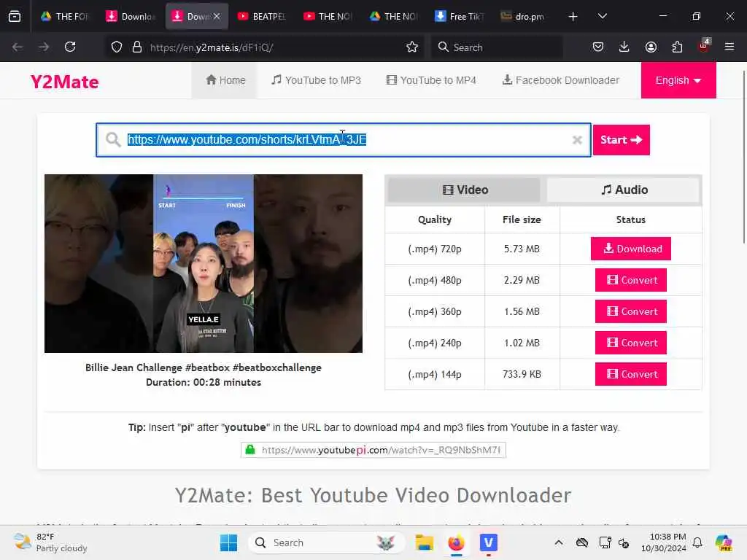Open the clock showing 10:38 PM
The width and height of the screenshot is (747, 560).
(x=663, y=542)
